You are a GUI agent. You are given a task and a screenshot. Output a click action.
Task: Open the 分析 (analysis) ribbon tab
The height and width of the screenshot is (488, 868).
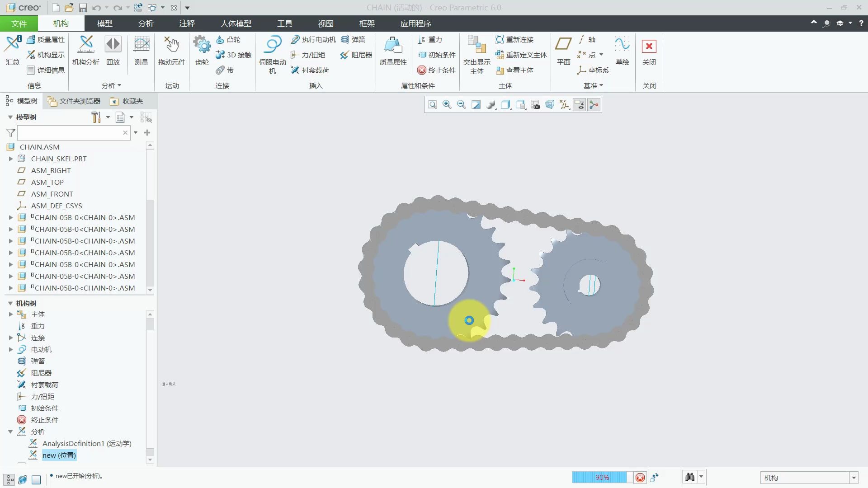146,23
